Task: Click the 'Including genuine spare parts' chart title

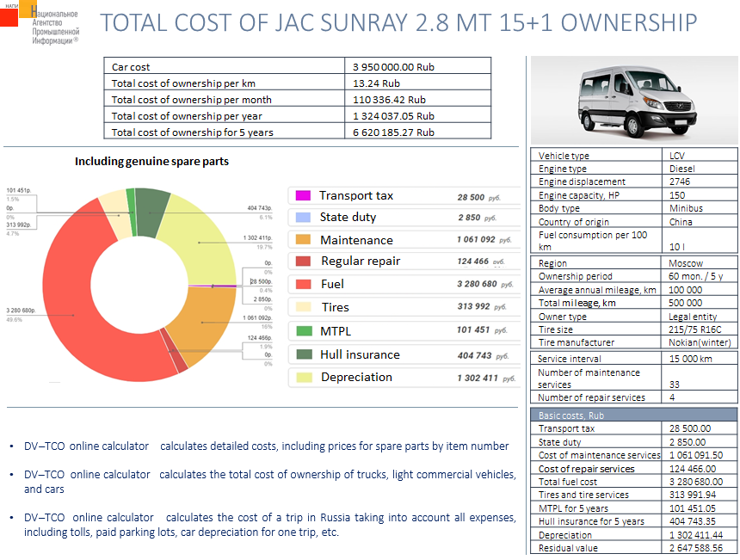Action: pyautogui.click(x=151, y=162)
